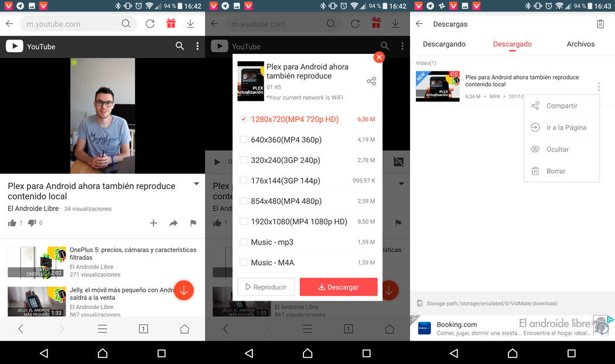Tap the Descargar button
The width and height of the screenshot is (615, 364).
[x=339, y=287]
